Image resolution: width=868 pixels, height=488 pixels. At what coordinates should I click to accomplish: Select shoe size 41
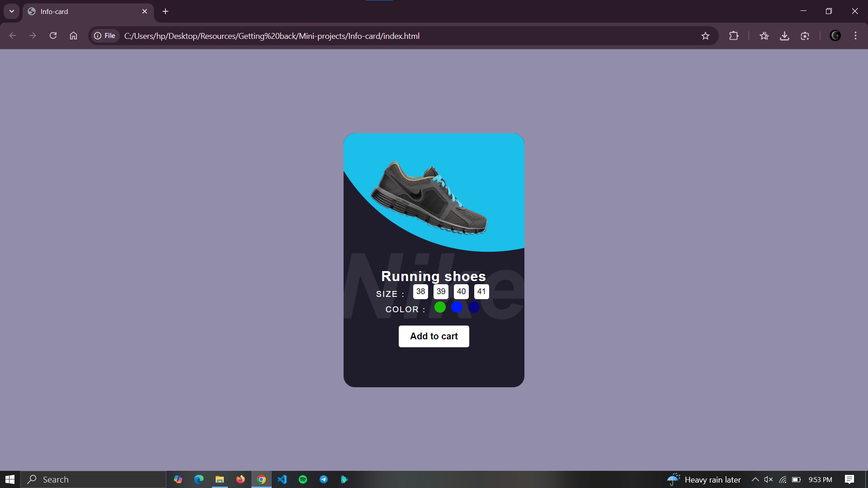pos(481,291)
